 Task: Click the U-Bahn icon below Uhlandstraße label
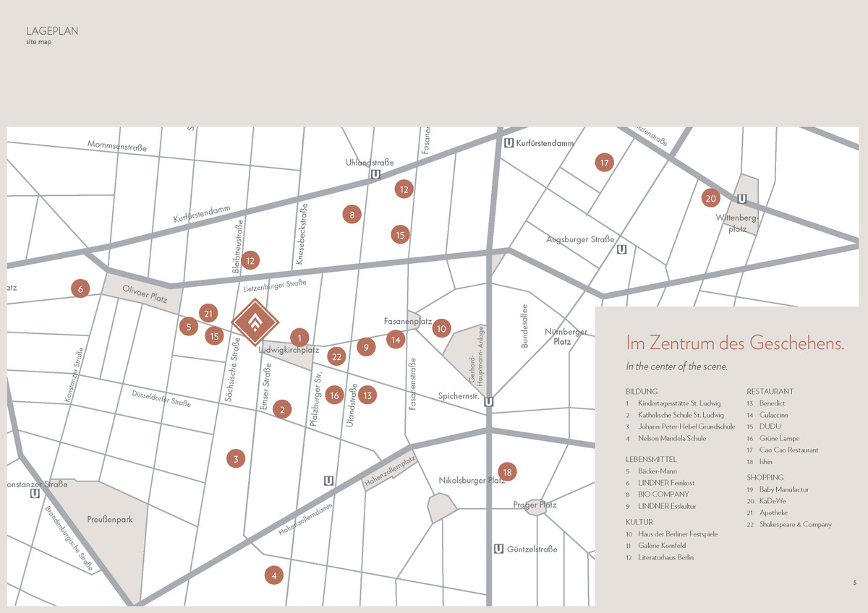(375, 174)
